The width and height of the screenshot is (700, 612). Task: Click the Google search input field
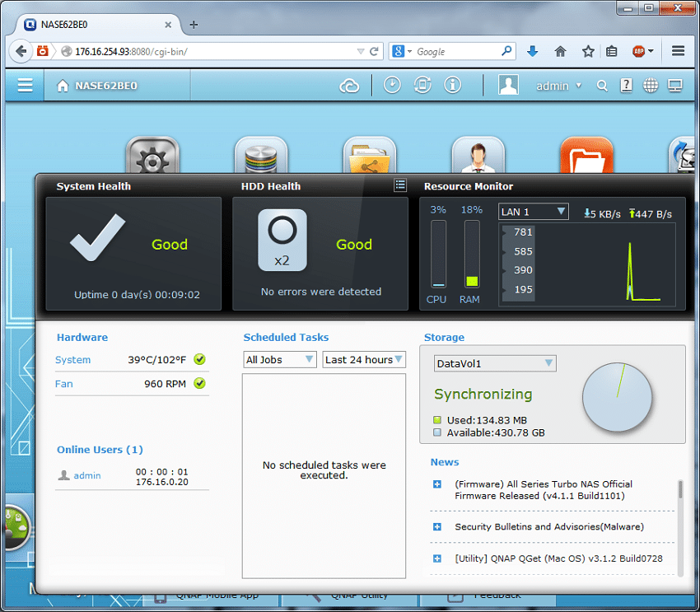point(456,51)
